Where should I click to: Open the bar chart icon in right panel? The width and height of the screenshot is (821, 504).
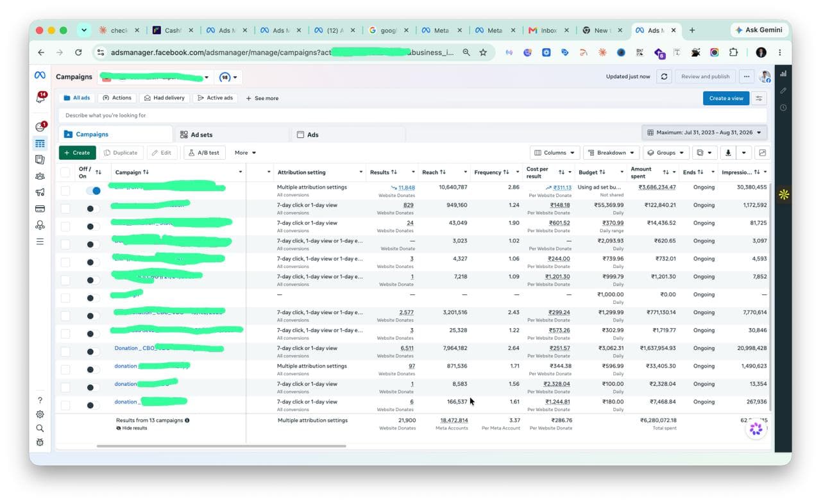783,74
